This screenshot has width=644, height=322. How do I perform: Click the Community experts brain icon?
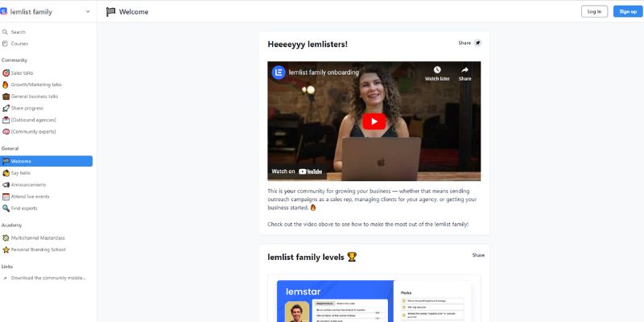6,132
